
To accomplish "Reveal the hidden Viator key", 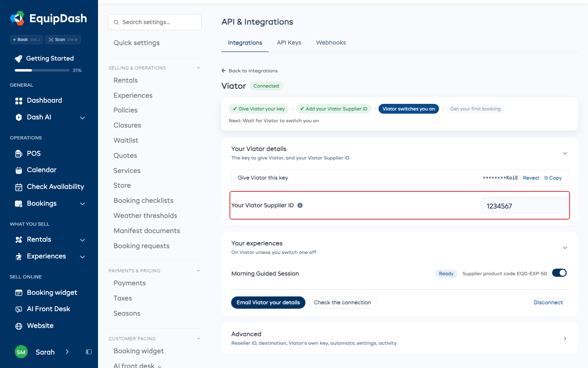I will (x=531, y=178).
